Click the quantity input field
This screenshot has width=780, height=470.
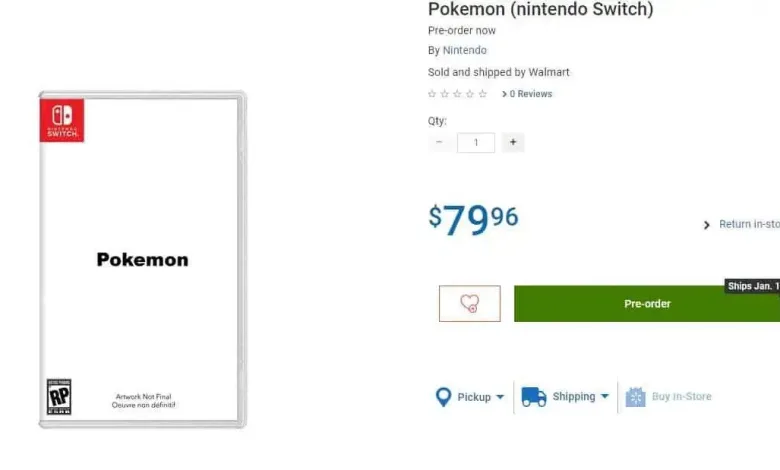coord(476,142)
